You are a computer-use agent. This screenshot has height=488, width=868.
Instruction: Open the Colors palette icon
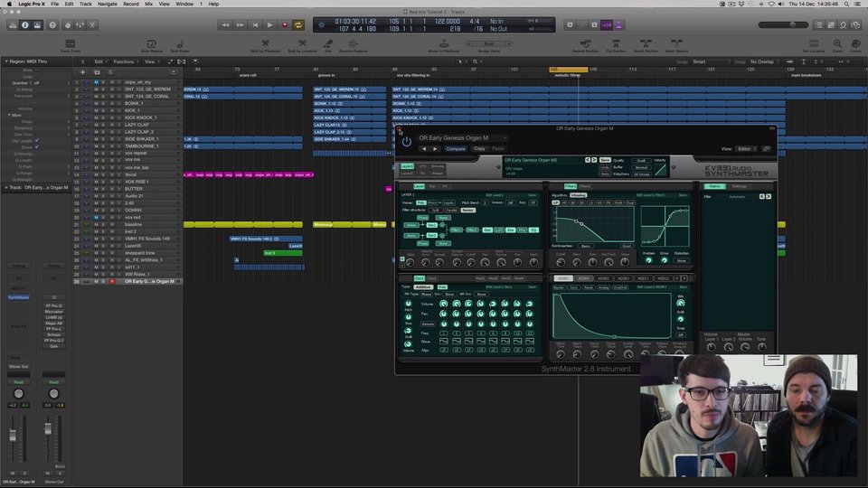coord(856,43)
